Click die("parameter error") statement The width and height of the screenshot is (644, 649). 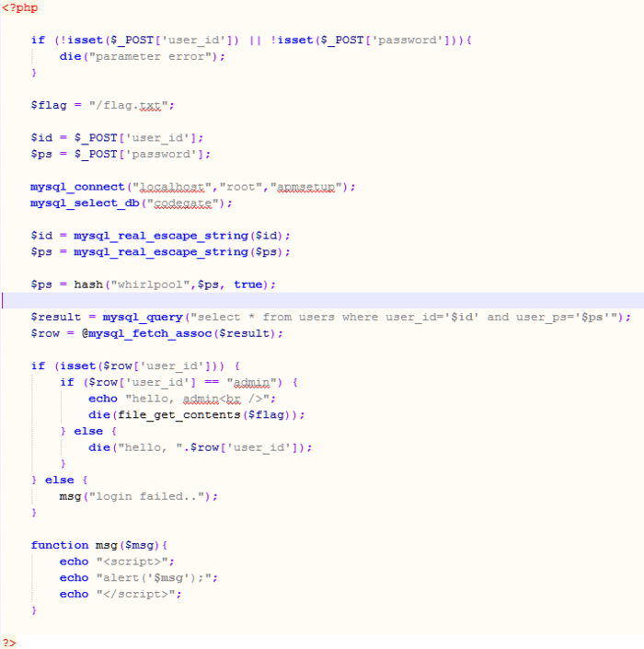pyautogui.click(x=143, y=57)
